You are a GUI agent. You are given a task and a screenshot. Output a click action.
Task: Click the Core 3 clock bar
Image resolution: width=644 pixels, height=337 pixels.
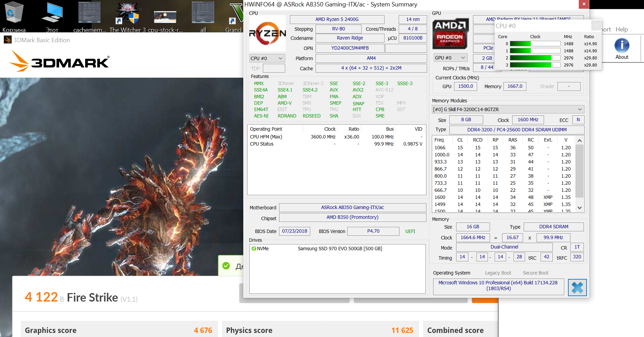click(535, 65)
